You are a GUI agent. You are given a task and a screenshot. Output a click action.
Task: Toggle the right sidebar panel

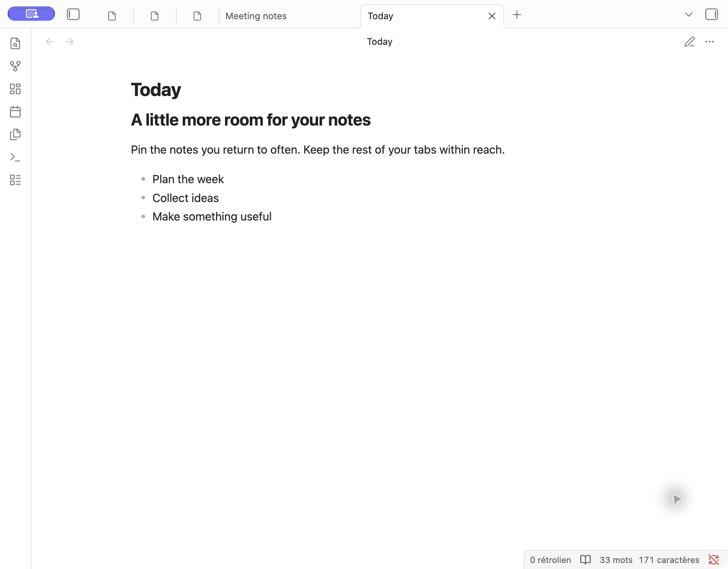pos(712,15)
